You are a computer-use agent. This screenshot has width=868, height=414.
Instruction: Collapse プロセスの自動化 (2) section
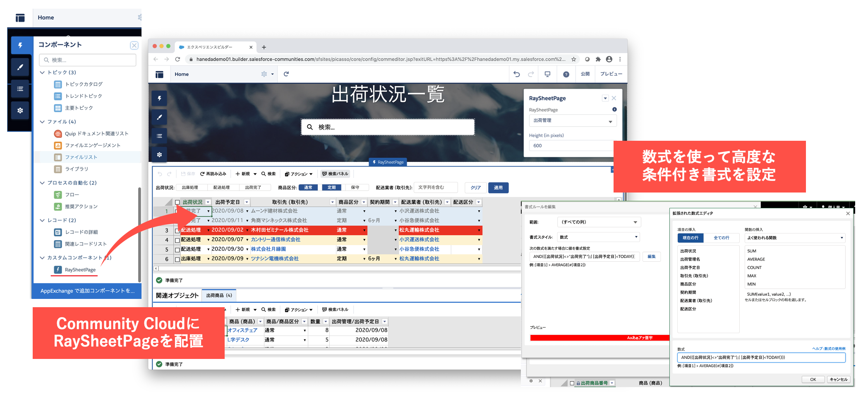click(x=42, y=183)
